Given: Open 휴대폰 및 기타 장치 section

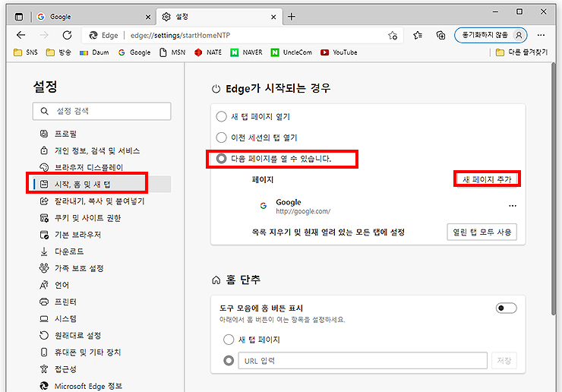Looking at the screenshot, I should click(102, 352).
